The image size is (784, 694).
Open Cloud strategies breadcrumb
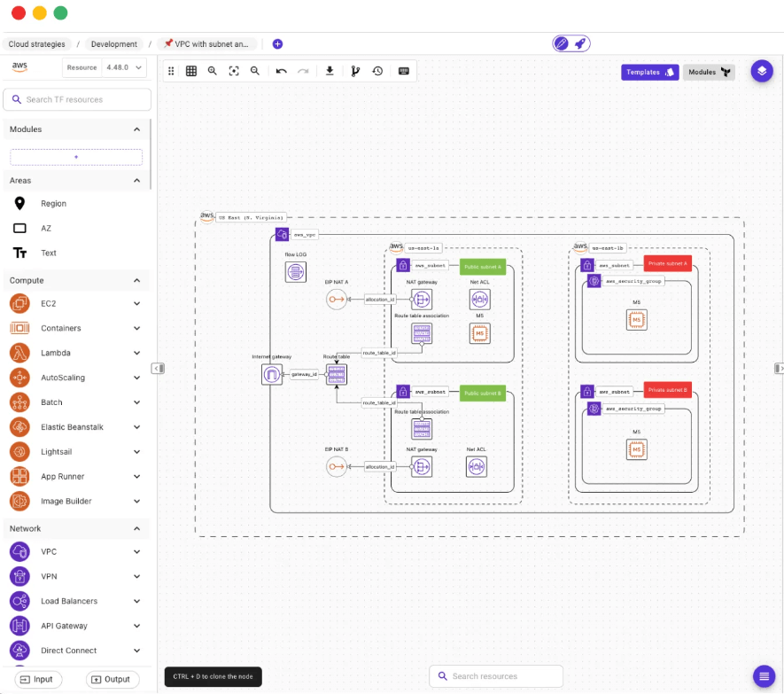click(36, 44)
